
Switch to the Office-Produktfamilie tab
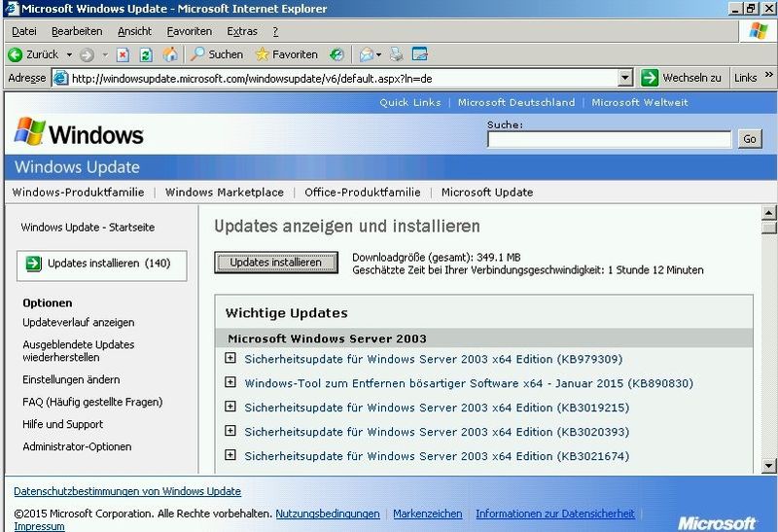tap(363, 193)
